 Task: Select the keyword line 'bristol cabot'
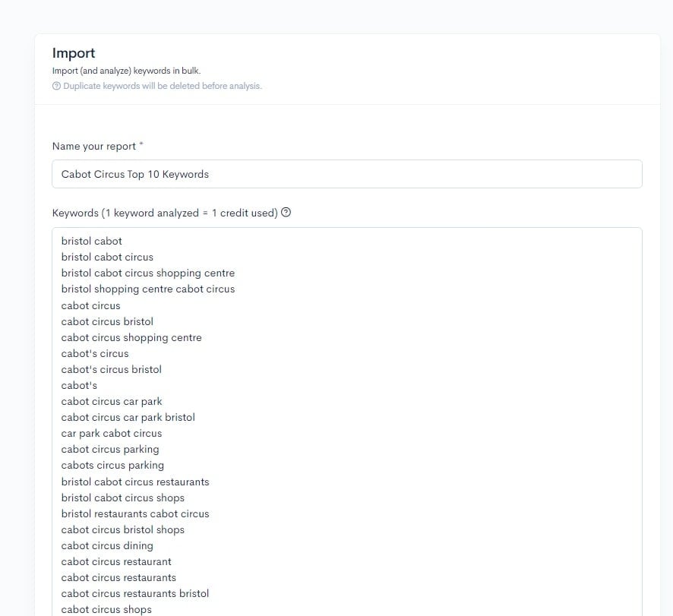coord(91,241)
